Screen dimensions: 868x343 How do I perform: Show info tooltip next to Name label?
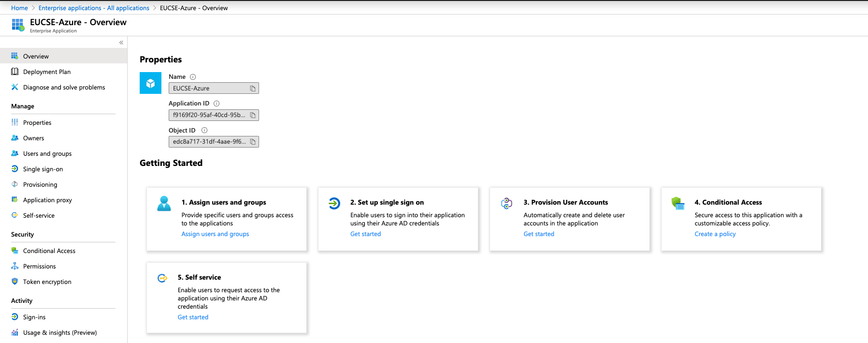[x=193, y=77]
